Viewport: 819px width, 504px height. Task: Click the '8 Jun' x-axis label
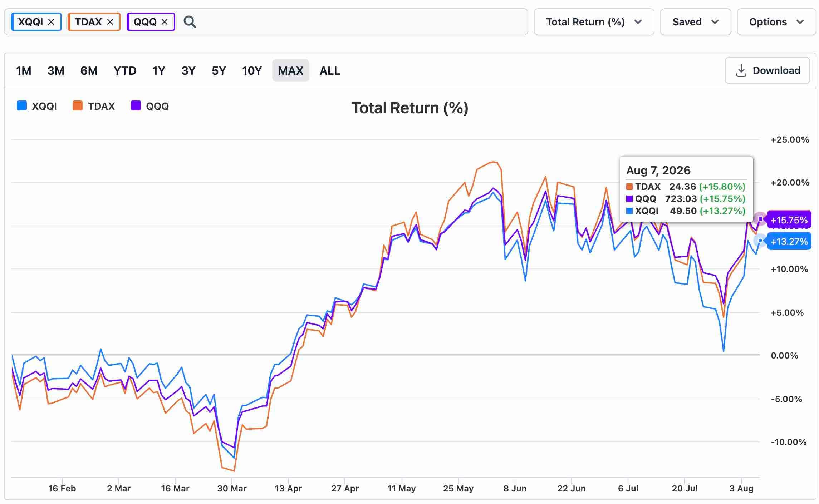(x=515, y=488)
